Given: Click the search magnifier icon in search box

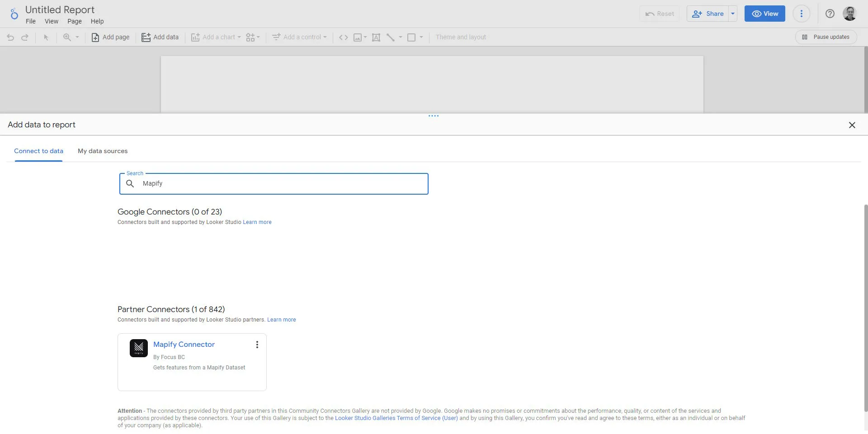Looking at the screenshot, I should click(130, 183).
